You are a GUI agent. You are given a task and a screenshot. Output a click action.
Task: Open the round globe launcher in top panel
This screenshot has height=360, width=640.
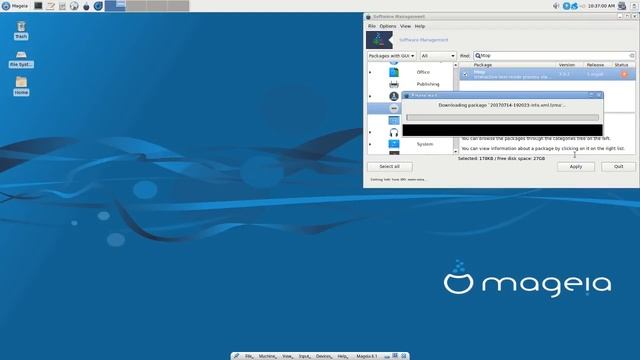pos(74,6)
